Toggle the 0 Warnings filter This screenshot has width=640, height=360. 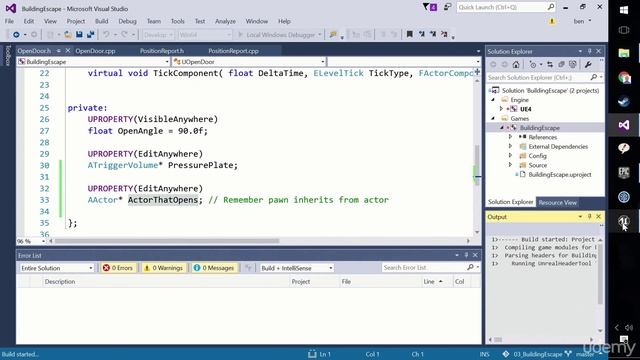pos(163,268)
